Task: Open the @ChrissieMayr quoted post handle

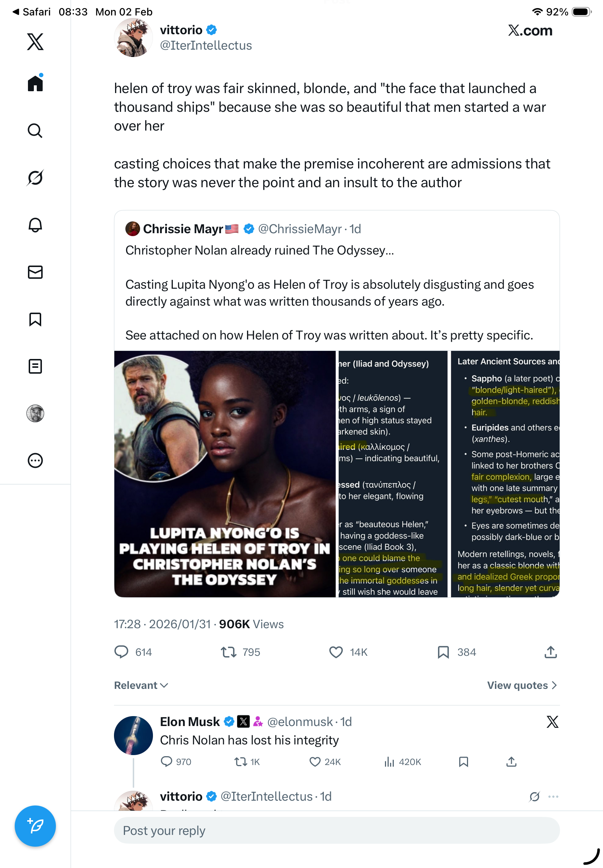Action: pos(300,229)
